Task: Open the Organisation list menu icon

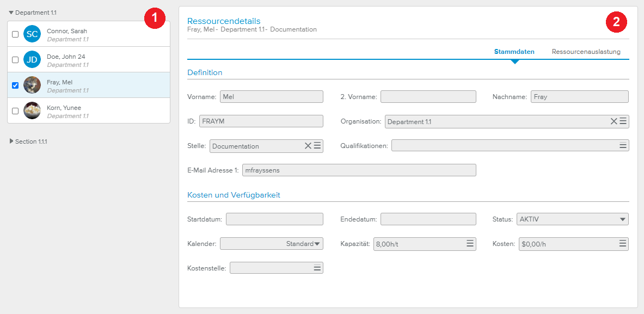Action: (623, 121)
